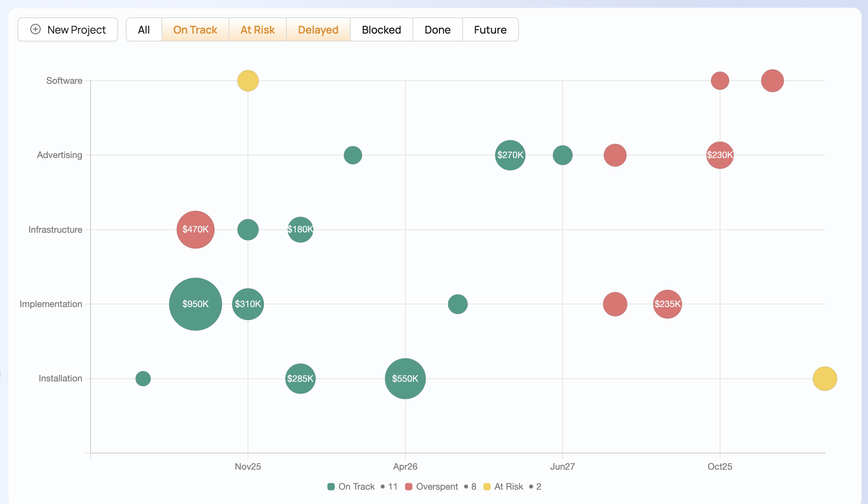The image size is (868, 504).
Task: Select the Future filter tab
Action: pyautogui.click(x=490, y=30)
